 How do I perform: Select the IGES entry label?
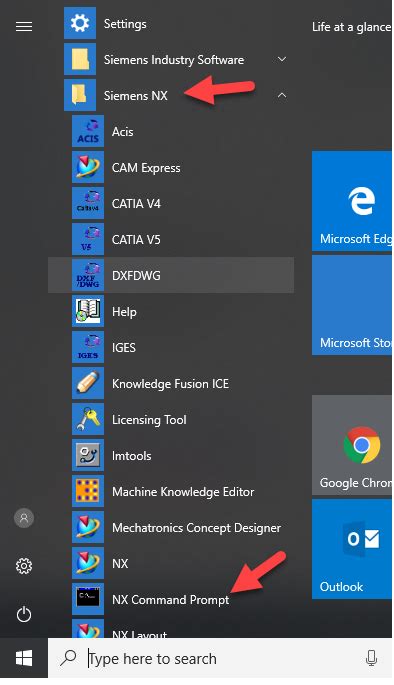pyautogui.click(x=124, y=348)
